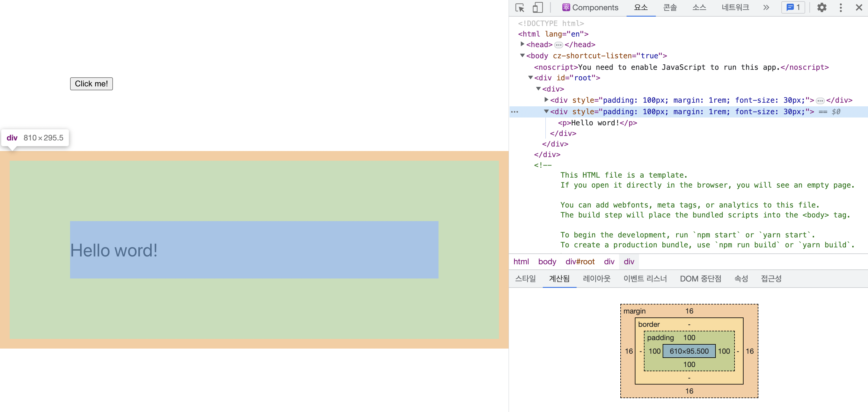Switch to the 이벤트 리스너 pane
The width and height of the screenshot is (868, 412).
click(645, 278)
